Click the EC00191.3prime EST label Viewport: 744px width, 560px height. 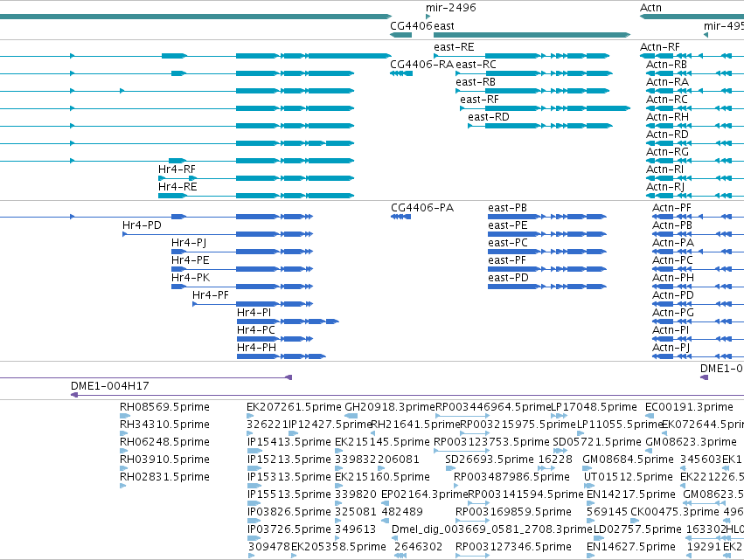click(689, 407)
